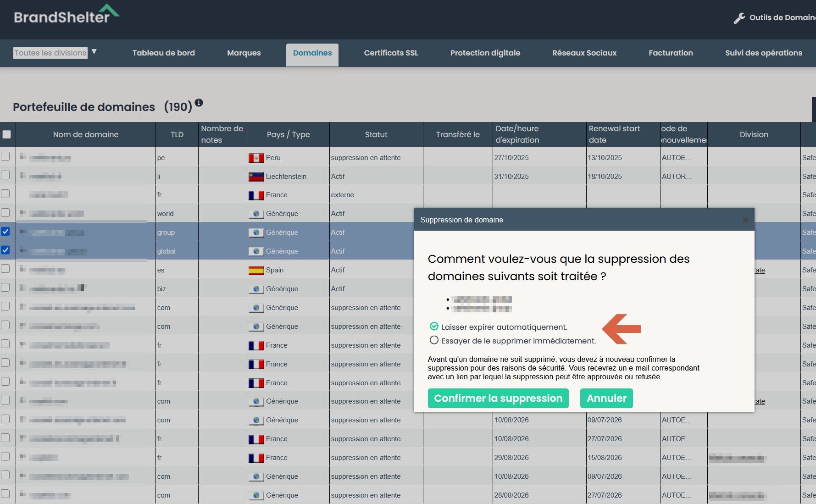Image resolution: width=816 pixels, height=504 pixels.
Task: Sort by Nom de domaine column
Action: 86,134
